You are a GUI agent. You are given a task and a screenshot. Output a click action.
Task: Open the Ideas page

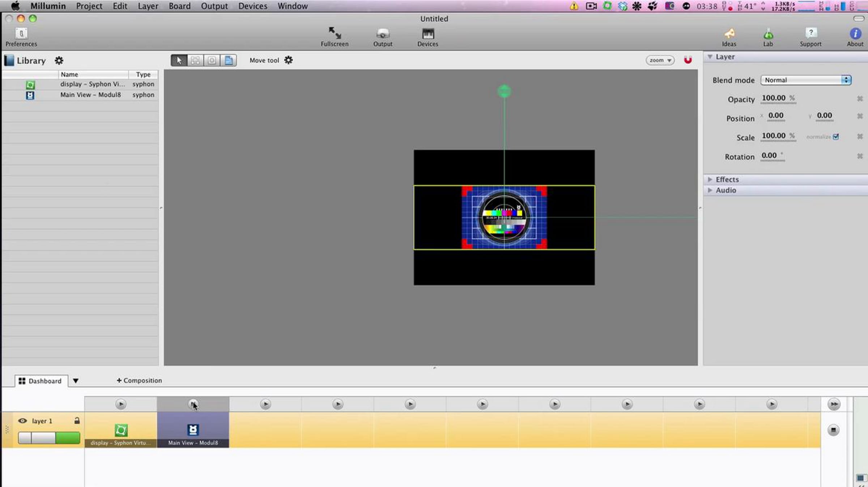729,37
